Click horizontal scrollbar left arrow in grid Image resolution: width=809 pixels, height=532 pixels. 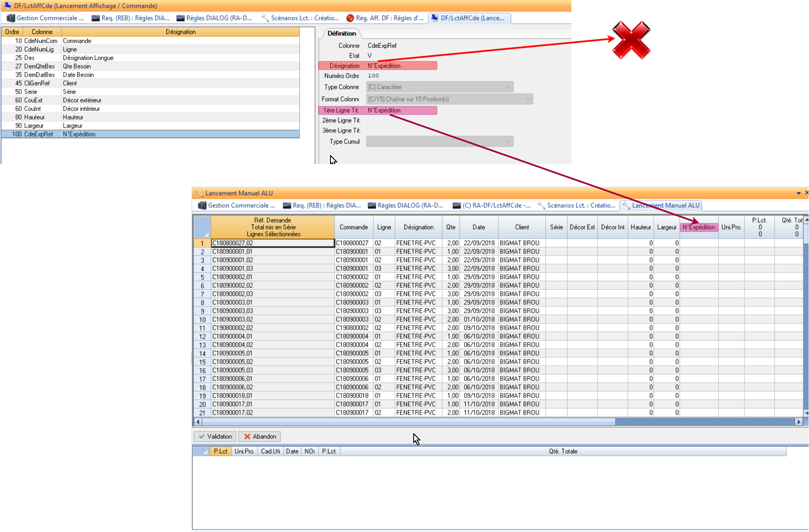pos(198,422)
